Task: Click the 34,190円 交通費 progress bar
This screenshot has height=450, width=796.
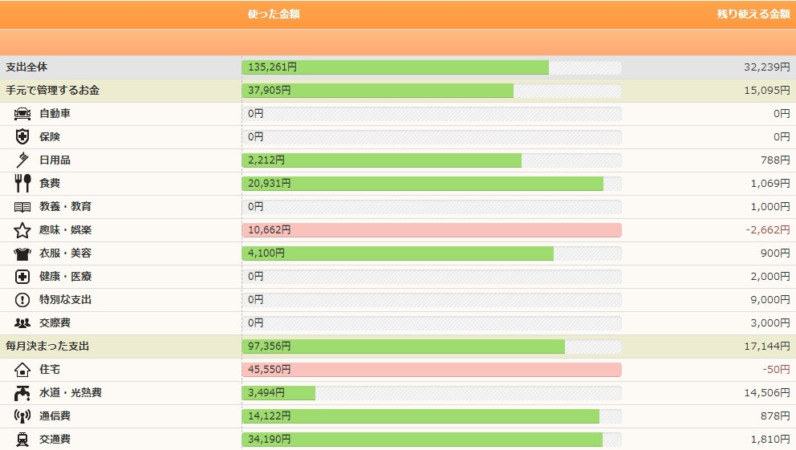Action: coord(432,439)
